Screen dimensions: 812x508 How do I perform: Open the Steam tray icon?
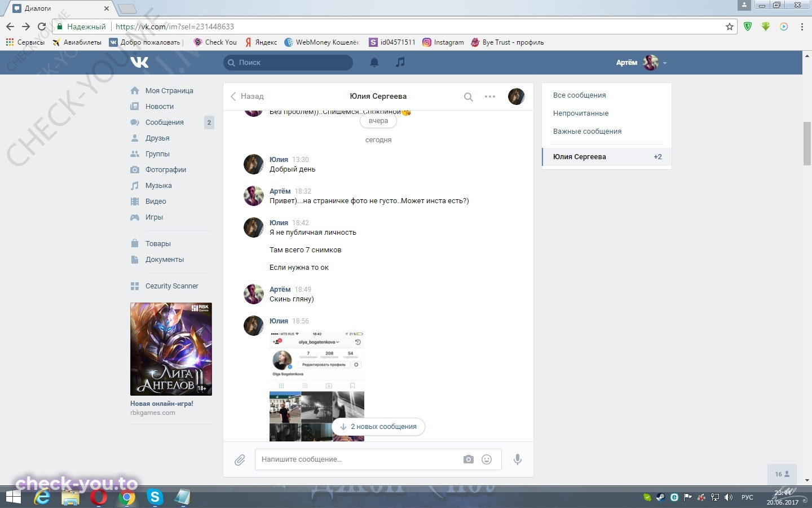pyautogui.click(x=660, y=497)
